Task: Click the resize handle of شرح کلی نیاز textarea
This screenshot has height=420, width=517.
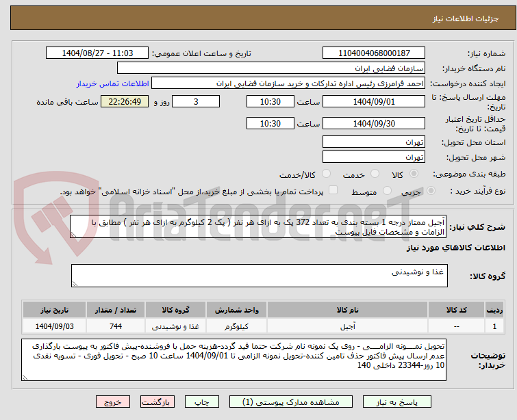Action: (x=73, y=235)
